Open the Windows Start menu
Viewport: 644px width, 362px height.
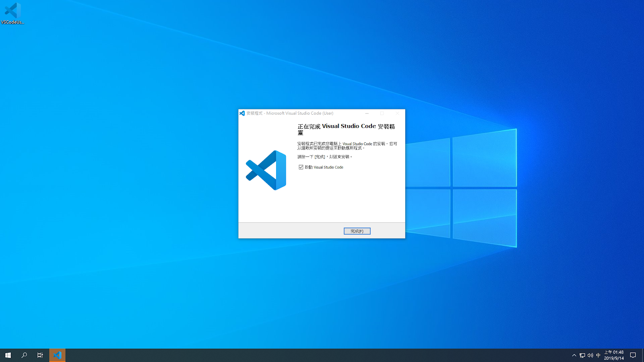8,355
